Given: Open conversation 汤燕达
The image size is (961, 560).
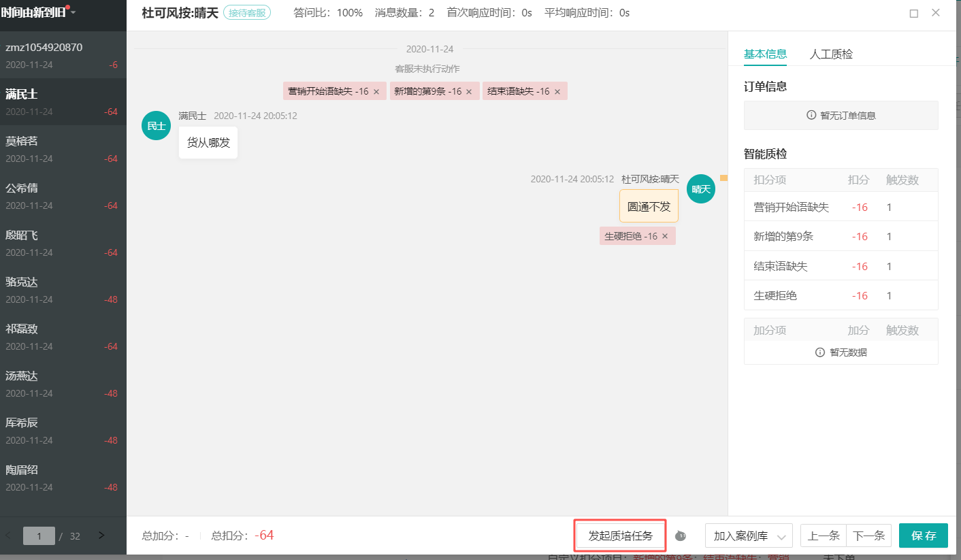Looking at the screenshot, I should pos(63,384).
